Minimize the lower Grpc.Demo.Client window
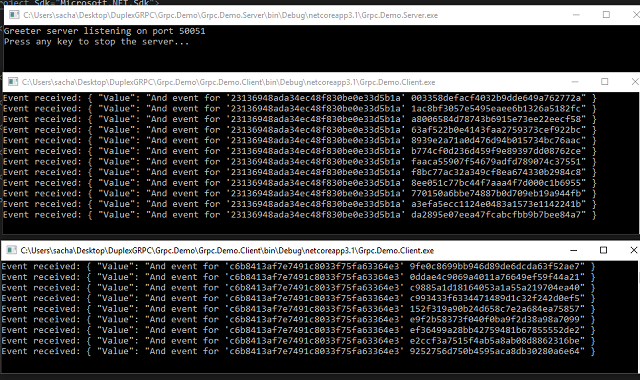This screenshot has width=640, height=380. pyautogui.click(x=573, y=250)
